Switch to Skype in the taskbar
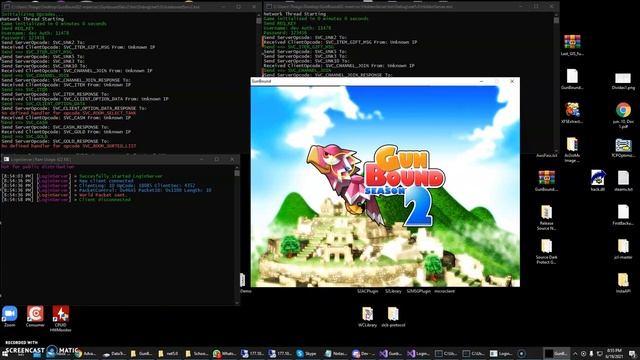The height and width of the screenshot is (360, 640). (x=307, y=353)
